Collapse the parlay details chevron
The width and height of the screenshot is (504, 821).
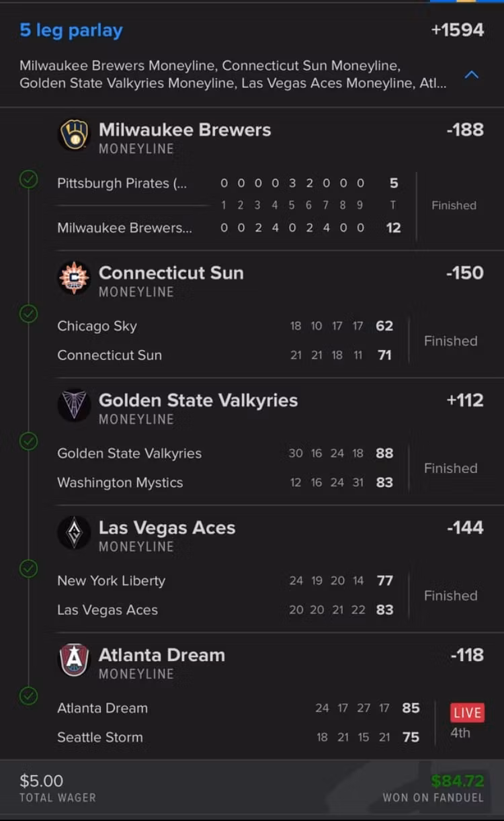[472, 75]
